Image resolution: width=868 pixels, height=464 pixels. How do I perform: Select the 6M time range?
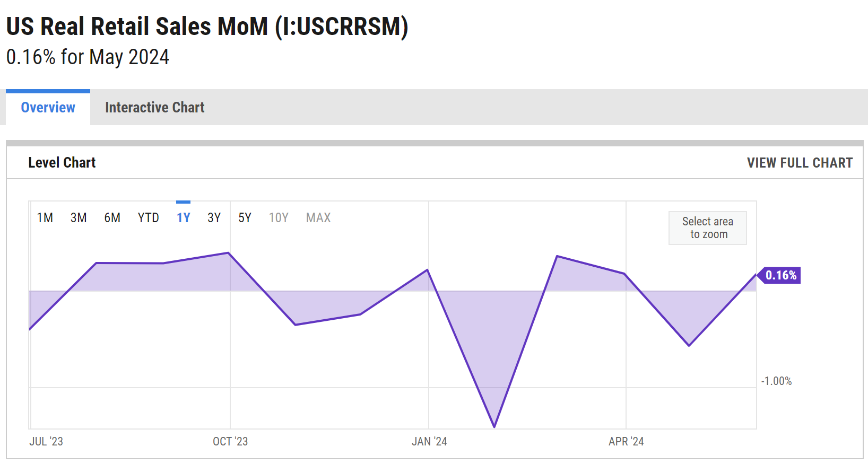click(x=112, y=218)
